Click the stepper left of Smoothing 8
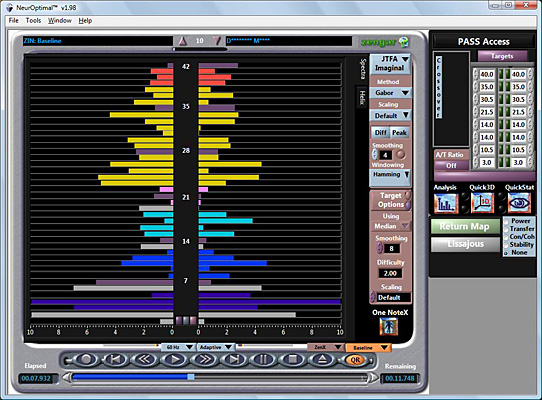Screen dimensions: 542x400 [379, 248]
